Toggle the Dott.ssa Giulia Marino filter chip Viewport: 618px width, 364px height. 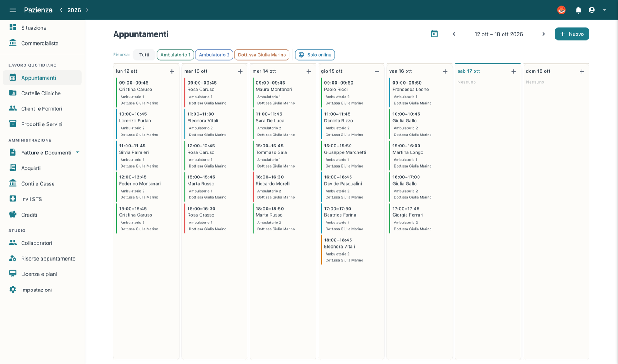[x=262, y=55]
